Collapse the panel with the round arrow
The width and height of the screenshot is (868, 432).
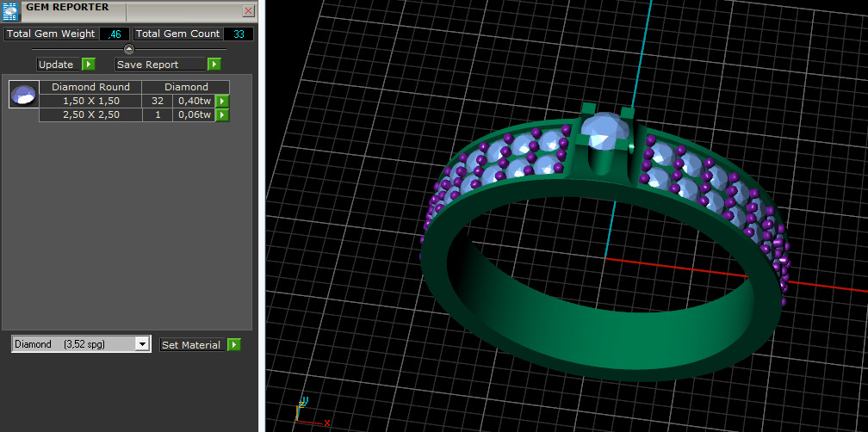[129, 49]
